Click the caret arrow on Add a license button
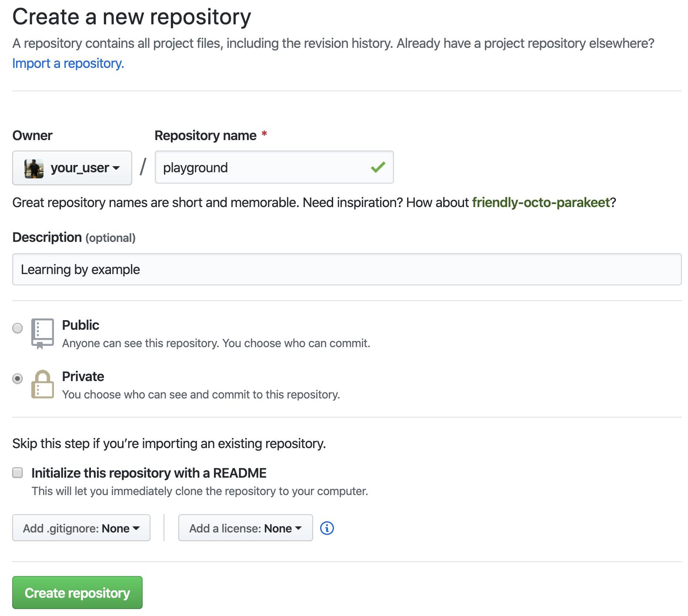The image size is (688, 616). 298,528
